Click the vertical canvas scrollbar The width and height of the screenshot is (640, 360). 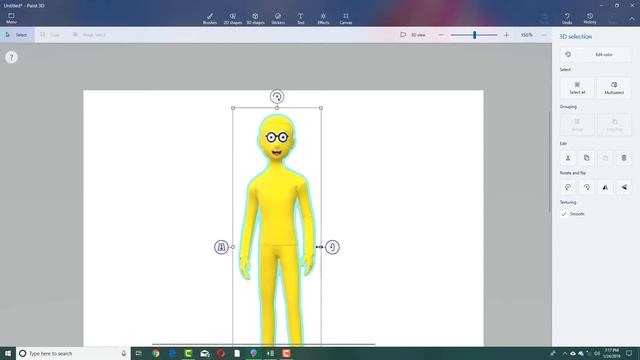click(549, 161)
